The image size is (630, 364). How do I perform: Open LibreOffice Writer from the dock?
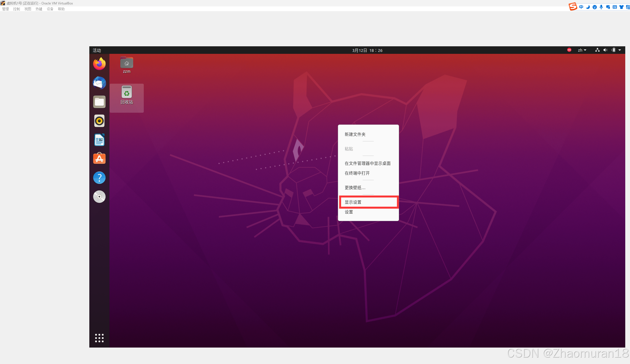coord(99,140)
